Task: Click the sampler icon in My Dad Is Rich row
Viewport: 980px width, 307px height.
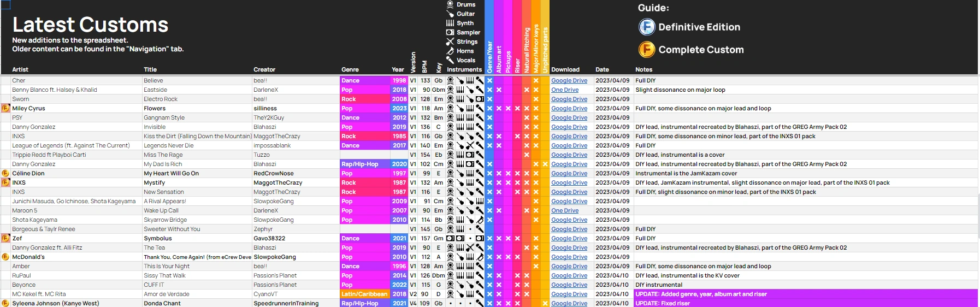Action: [470, 164]
